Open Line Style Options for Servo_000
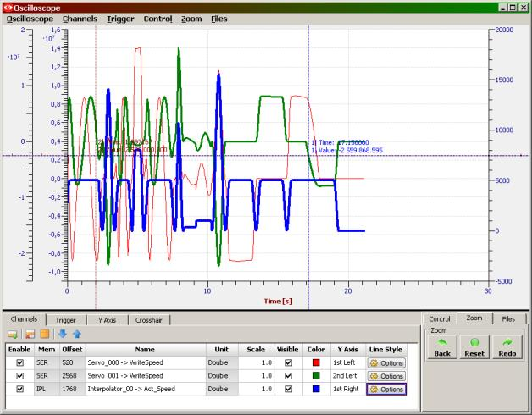The image size is (532, 415). (x=386, y=363)
